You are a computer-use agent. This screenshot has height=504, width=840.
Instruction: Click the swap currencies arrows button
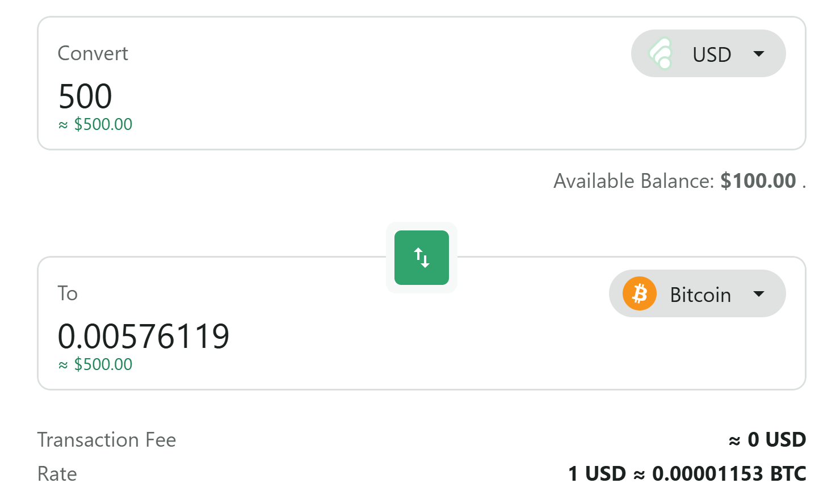click(x=421, y=258)
